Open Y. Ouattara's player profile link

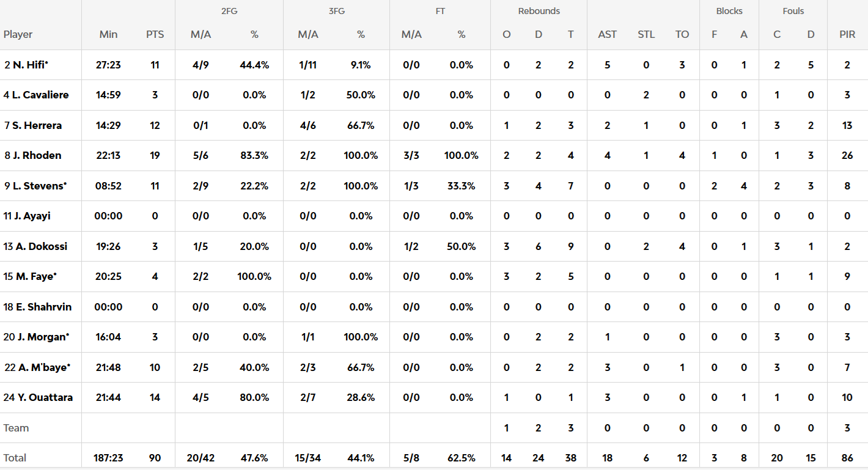click(x=45, y=397)
